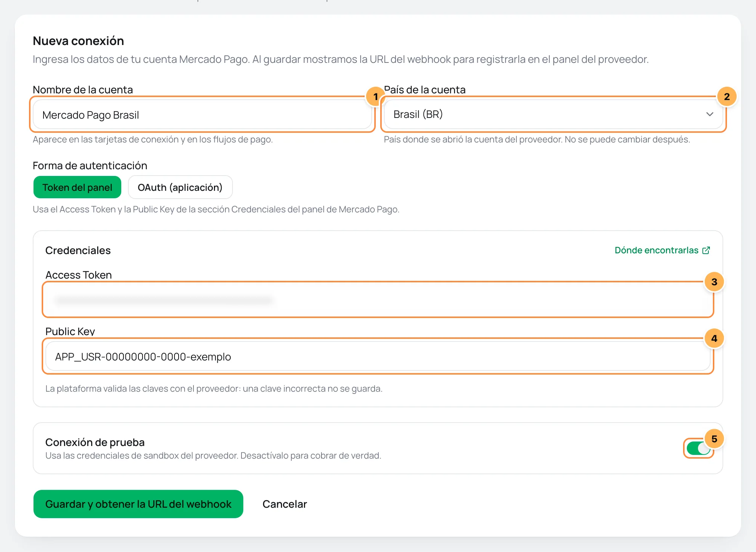The width and height of the screenshot is (756, 552).
Task: Click the 'Forma de autenticación' label
Action: coord(90,166)
